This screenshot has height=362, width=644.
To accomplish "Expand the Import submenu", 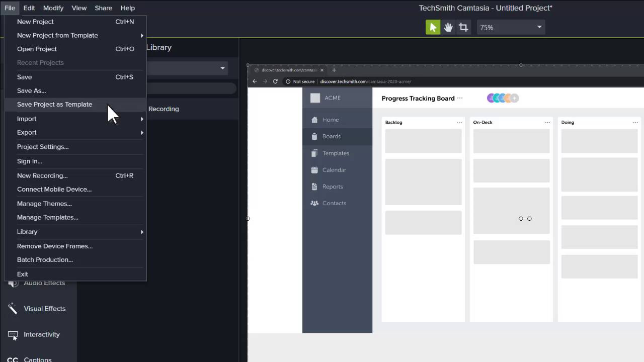I will pyautogui.click(x=75, y=119).
